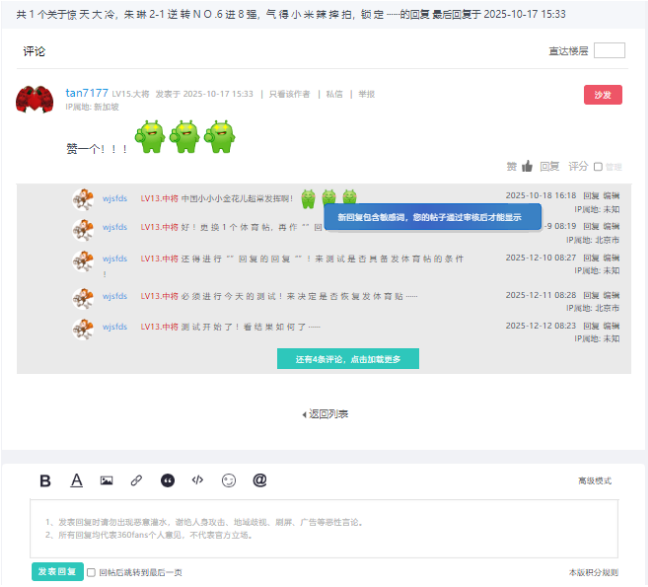Viewport: 648px width, 587px height.
Task: Click the back arrow beside 返回列表
Action: tap(304, 415)
